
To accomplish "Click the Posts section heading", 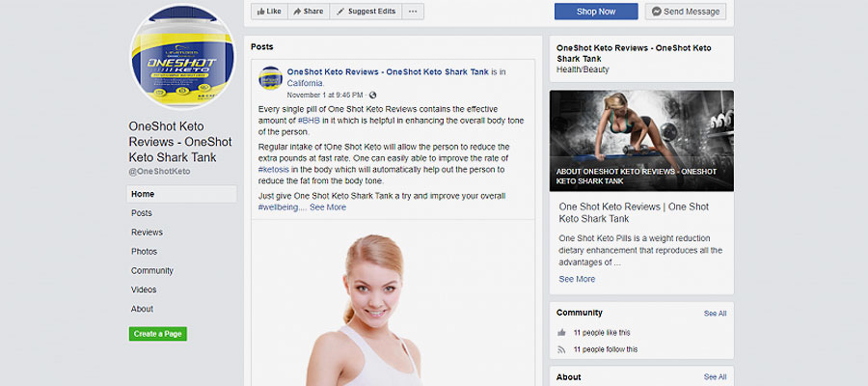I will pyautogui.click(x=261, y=47).
